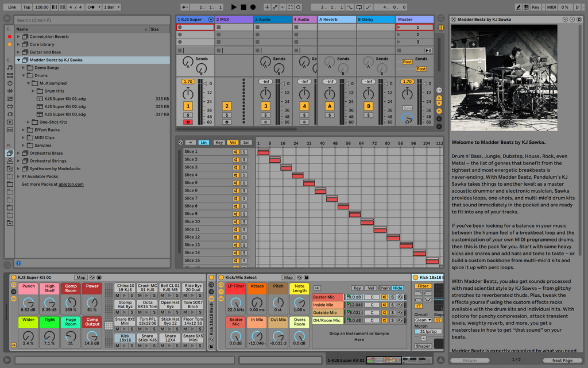Open the MIDI Effects browser category
Image resolution: width=588 pixels, height=368 pixels.
(x=10, y=99)
